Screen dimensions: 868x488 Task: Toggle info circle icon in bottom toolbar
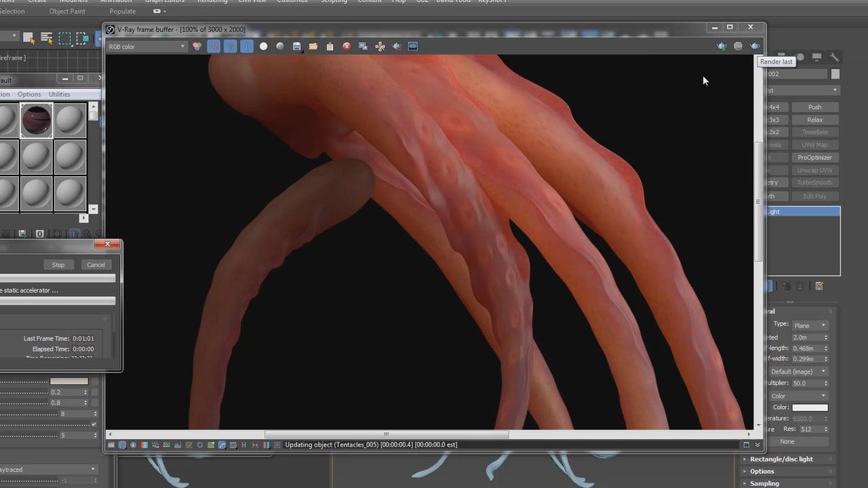pyautogui.click(x=134, y=445)
